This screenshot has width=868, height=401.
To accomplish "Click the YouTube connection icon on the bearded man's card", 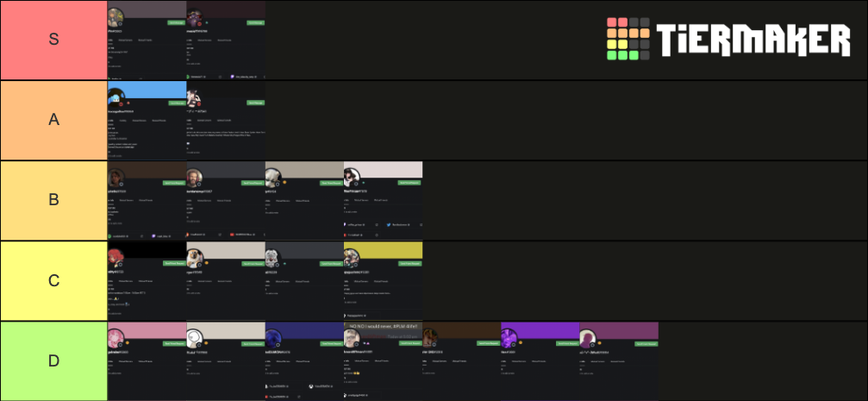I will (231, 235).
